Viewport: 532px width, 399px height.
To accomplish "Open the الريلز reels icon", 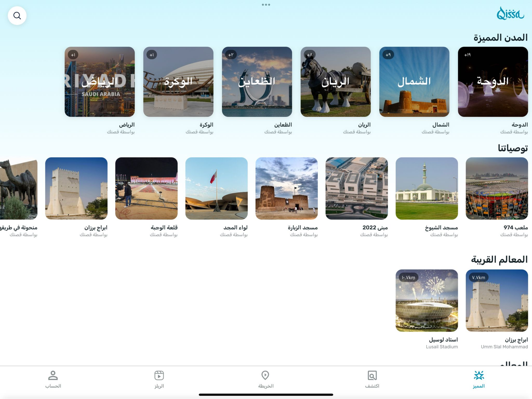I will click(159, 375).
